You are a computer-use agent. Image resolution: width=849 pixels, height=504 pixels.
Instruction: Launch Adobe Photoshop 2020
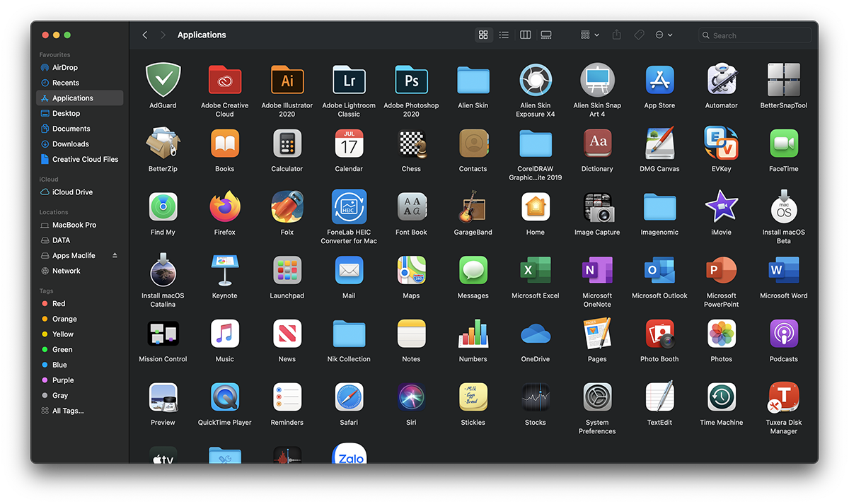(411, 80)
